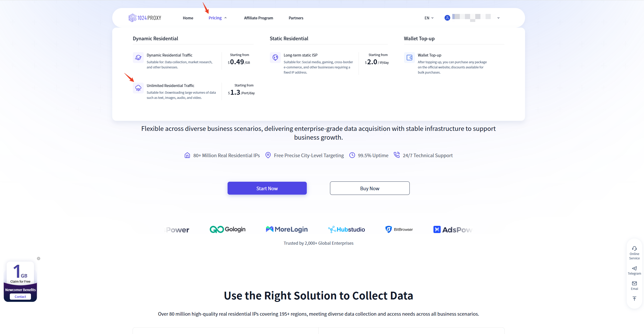
Task: Close the Newcomer Benefits popup
Action: point(38,258)
